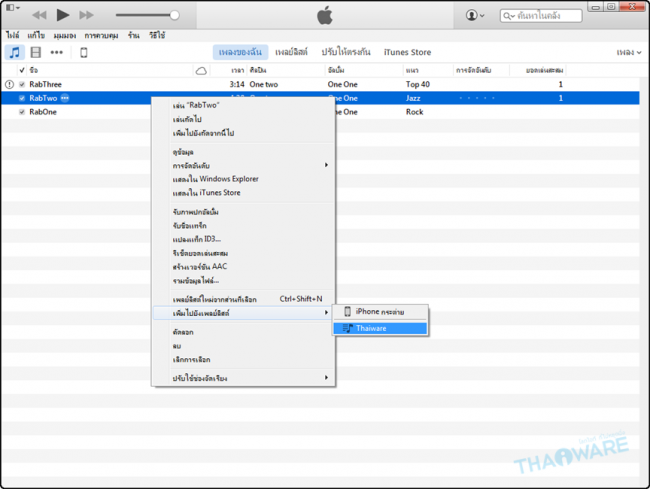Screen dimensions: 650x489
Task: Click the Next track fast-forward button
Action: 87,15
